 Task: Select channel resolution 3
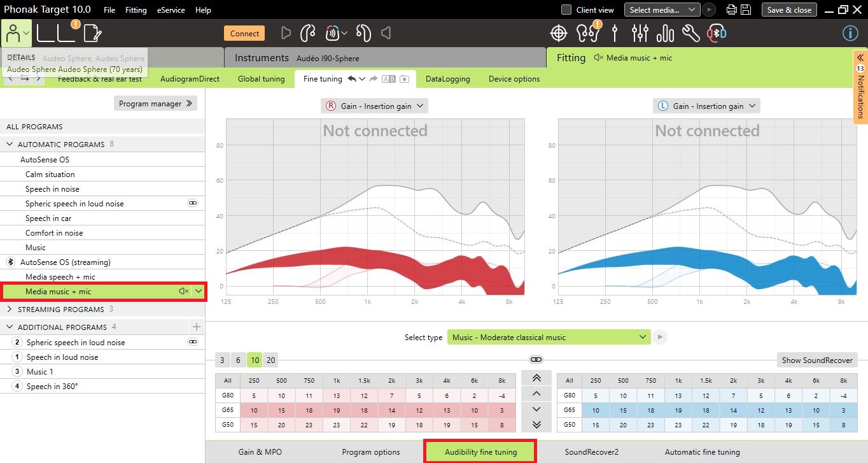(222, 360)
